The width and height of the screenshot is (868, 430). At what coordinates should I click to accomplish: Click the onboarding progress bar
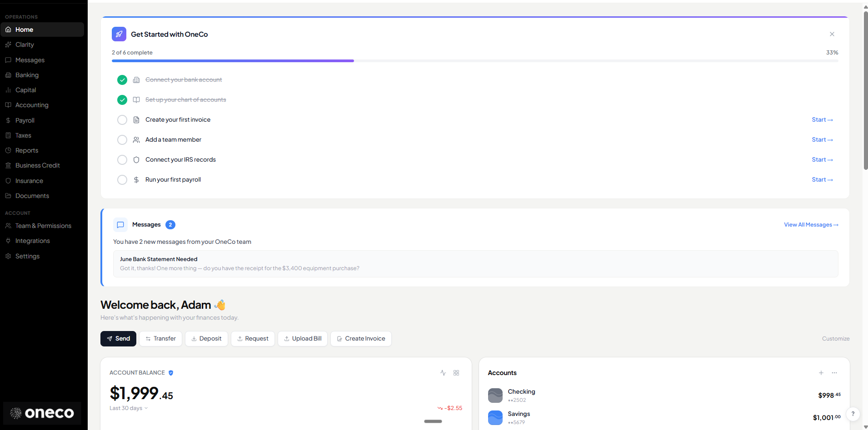coord(474,61)
